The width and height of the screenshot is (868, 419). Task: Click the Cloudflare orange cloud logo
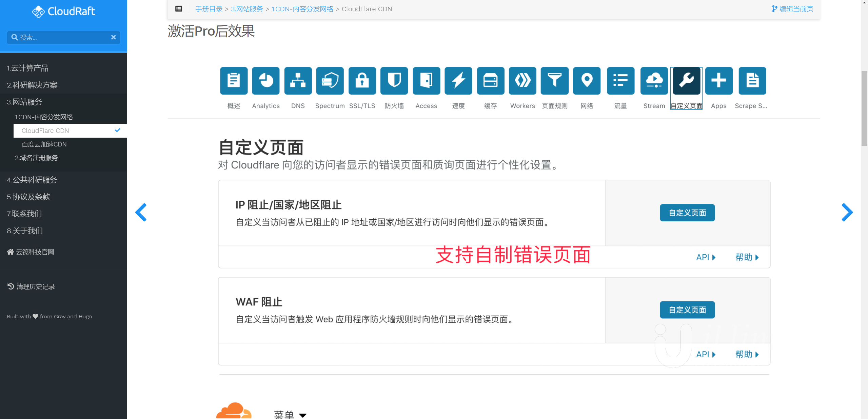pos(234,411)
